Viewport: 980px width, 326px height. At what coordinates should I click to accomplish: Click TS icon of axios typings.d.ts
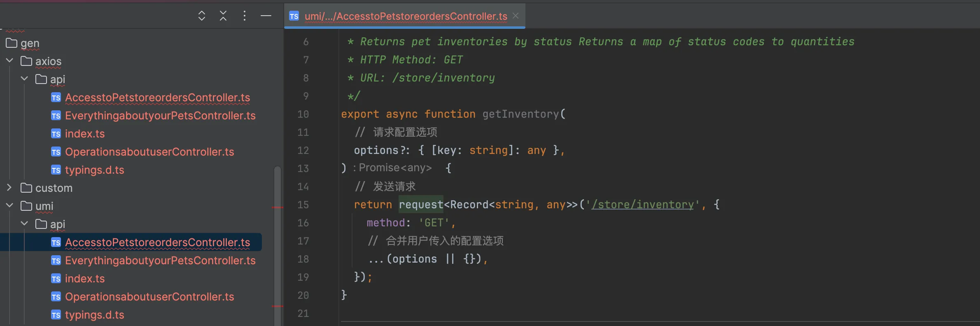pos(56,170)
